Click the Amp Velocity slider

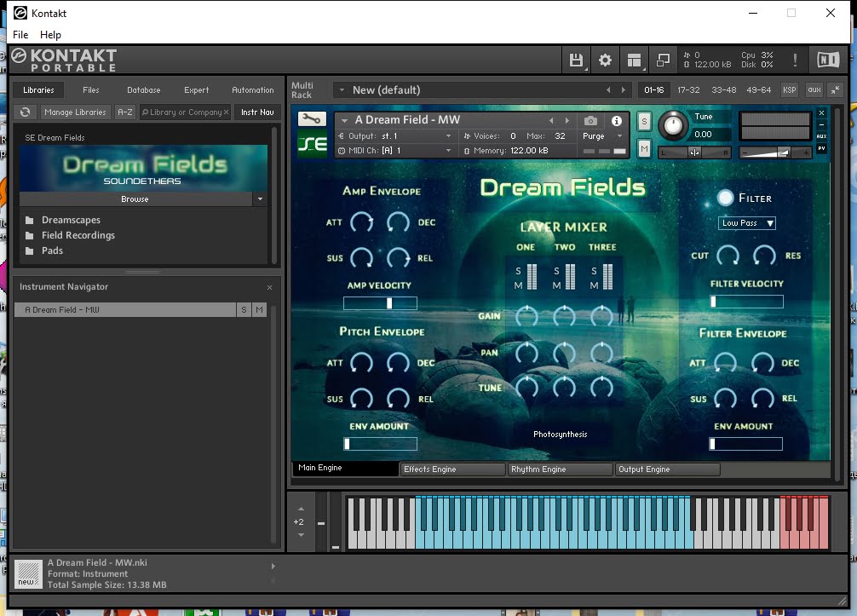381,302
